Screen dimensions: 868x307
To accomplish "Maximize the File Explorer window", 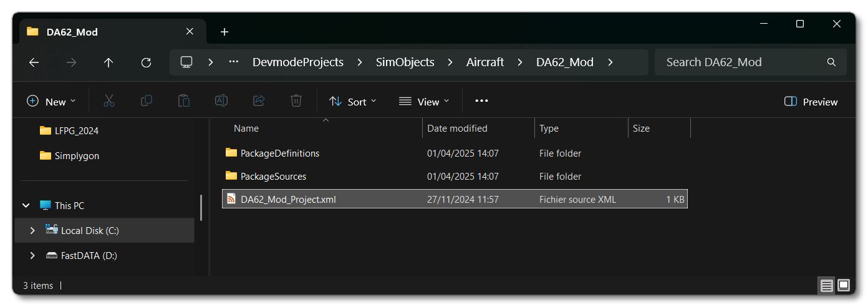I will (x=800, y=24).
